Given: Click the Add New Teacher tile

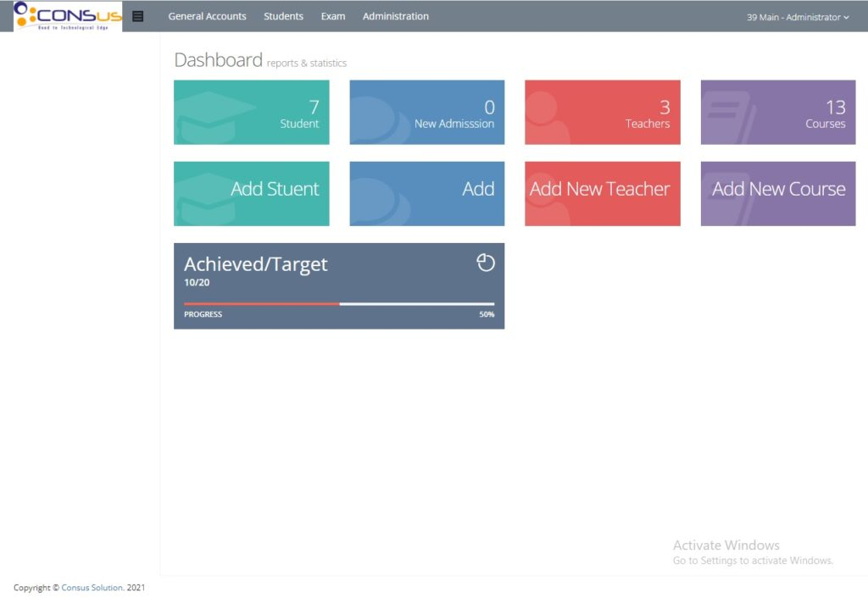Looking at the screenshot, I should tap(602, 193).
